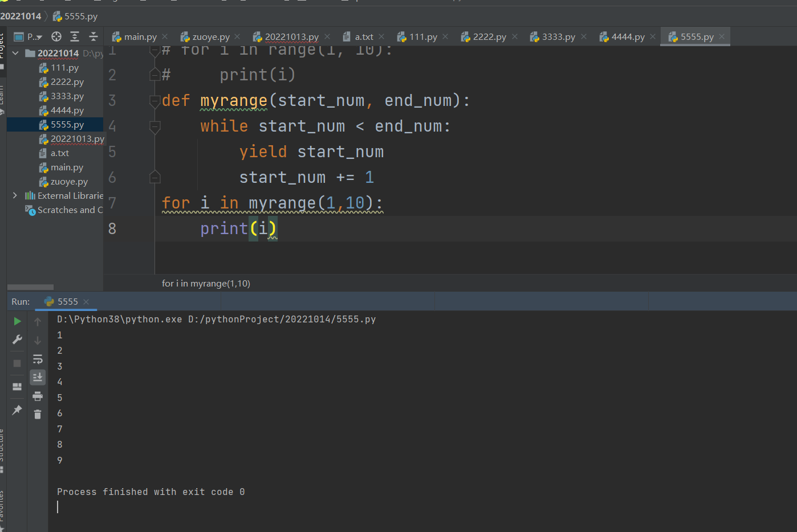This screenshot has height=532, width=797.
Task: Toggle soft-wrap in the run console
Action: [x=38, y=359]
